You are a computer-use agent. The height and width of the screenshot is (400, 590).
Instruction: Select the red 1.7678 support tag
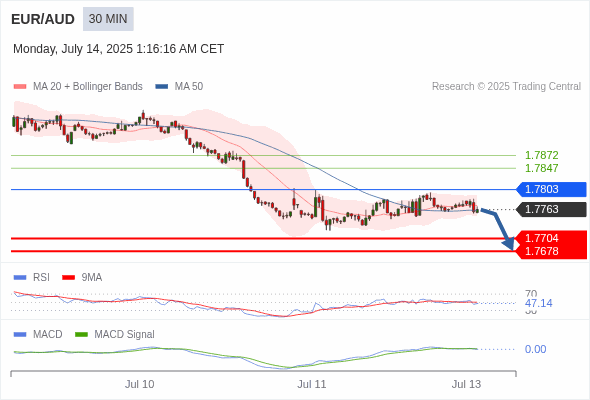(551, 251)
